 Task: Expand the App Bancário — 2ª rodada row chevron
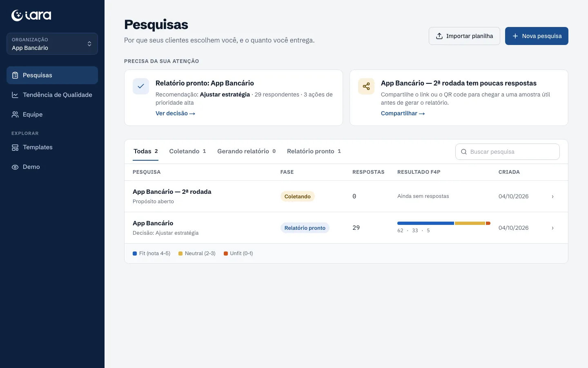[x=553, y=197]
